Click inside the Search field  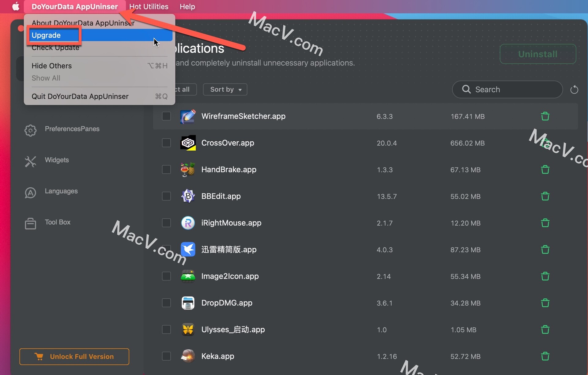[x=507, y=90]
